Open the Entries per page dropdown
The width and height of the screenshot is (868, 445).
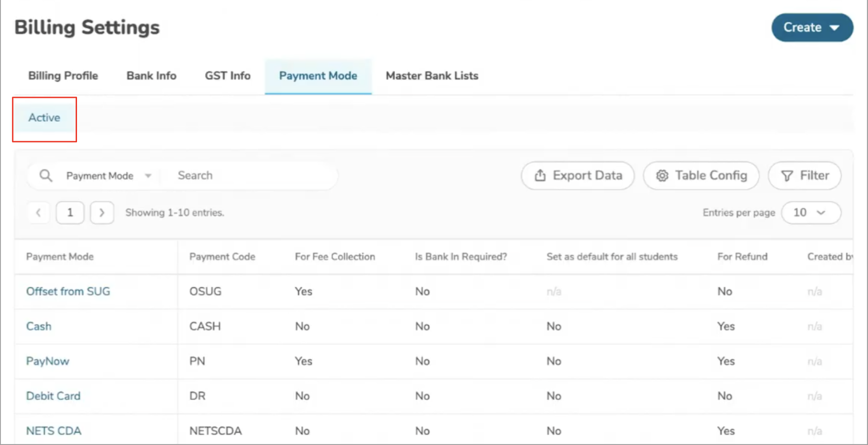coord(810,213)
